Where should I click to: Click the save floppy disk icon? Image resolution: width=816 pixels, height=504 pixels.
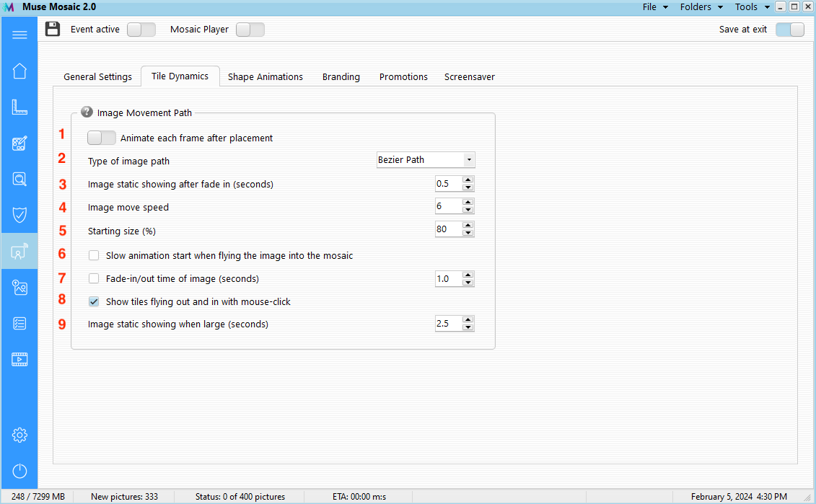coord(53,29)
